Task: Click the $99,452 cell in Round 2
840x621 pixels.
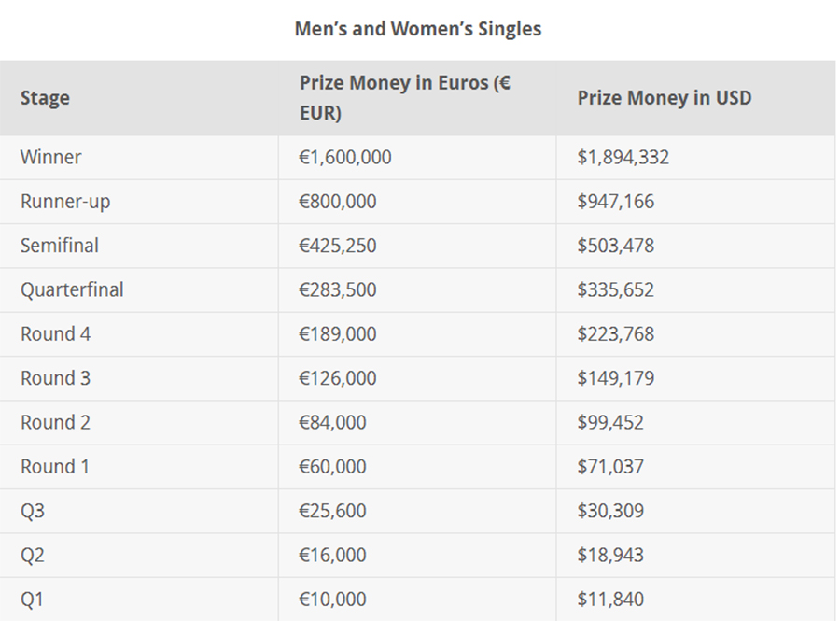Action: coord(610,422)
